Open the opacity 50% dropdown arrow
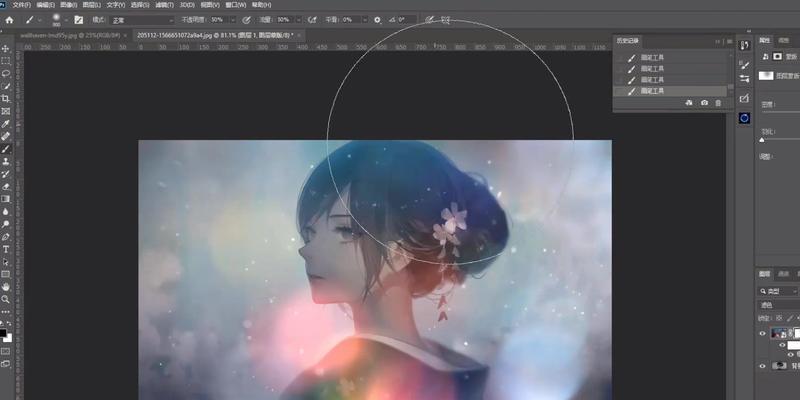Image resolution: width=800 pixels, height=400 pixels. [233, 20]
